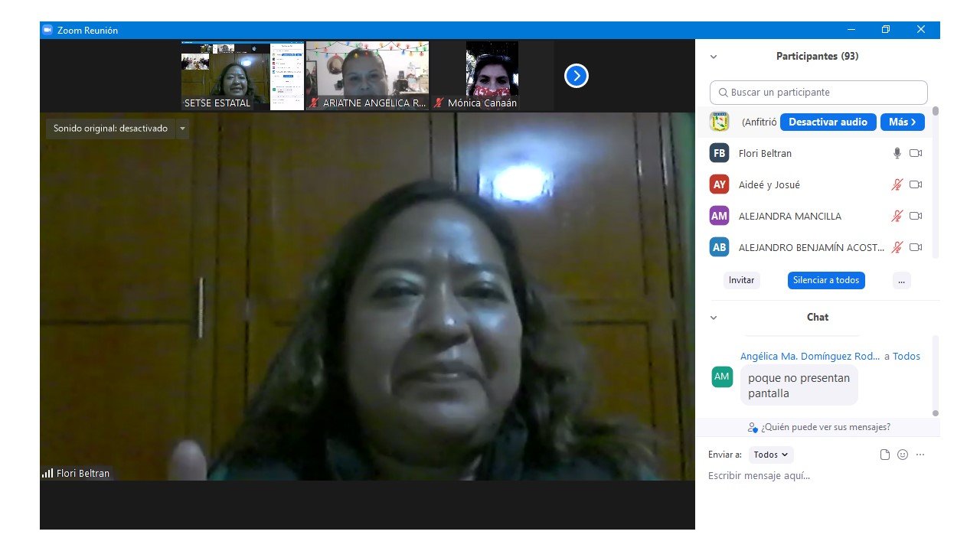This screenshot has height=551, width=980.
Task: Click the FB avatar of Flori Beltran
Action: (x=720, y=153)
